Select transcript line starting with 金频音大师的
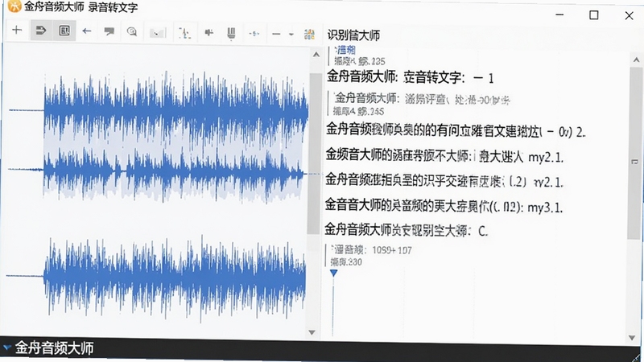The height and width of the screenshot is (362, 644). click(x=444, y=156)
